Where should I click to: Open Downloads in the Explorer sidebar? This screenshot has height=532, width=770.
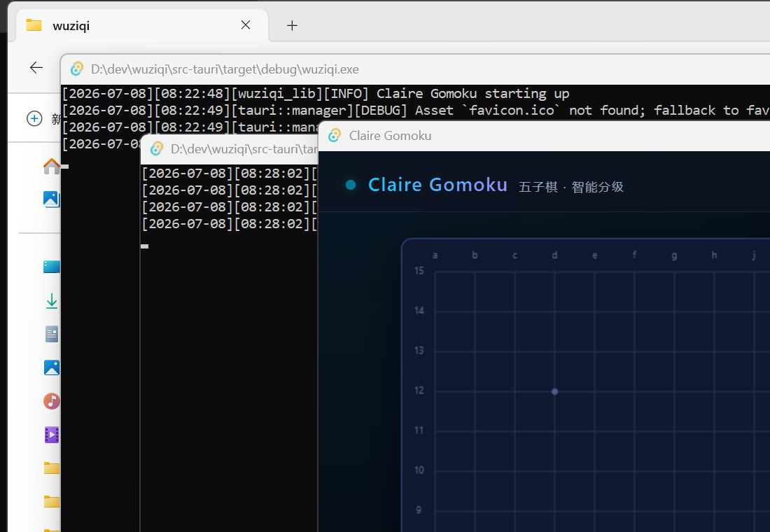[52, 300]
